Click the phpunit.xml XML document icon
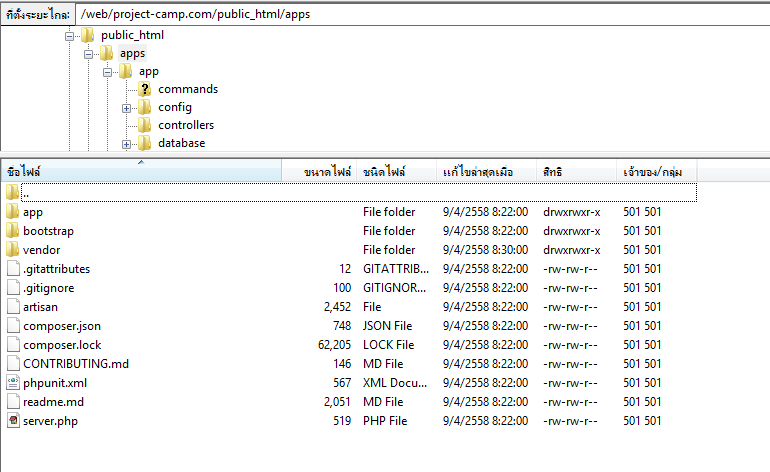Screen dimensions: 770x472 pos(14,383)
